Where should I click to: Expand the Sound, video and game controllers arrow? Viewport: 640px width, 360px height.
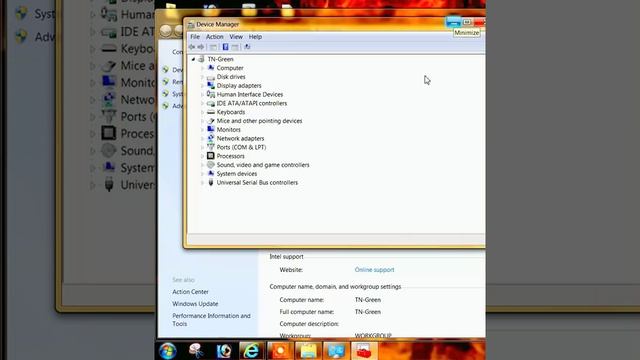202,165
